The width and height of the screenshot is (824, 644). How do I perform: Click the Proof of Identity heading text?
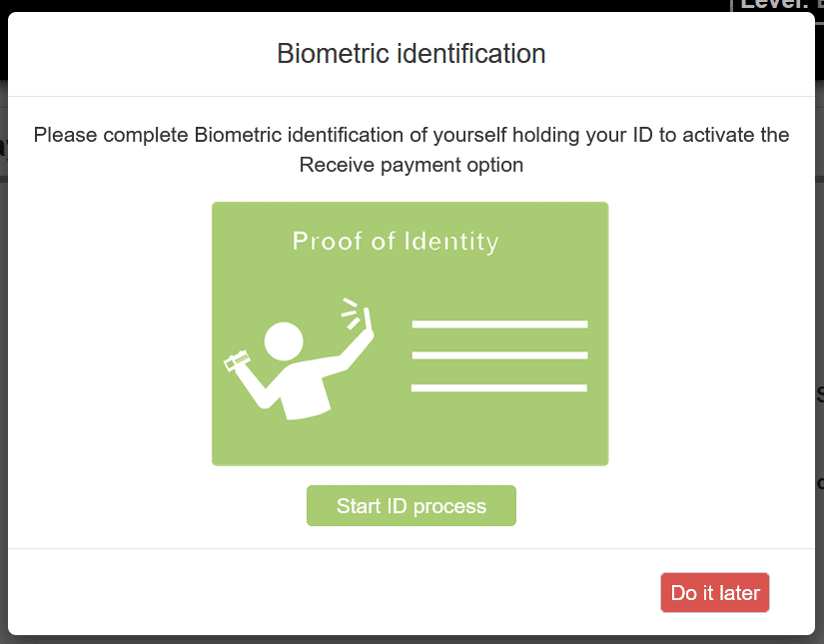[x=396, y=241]
